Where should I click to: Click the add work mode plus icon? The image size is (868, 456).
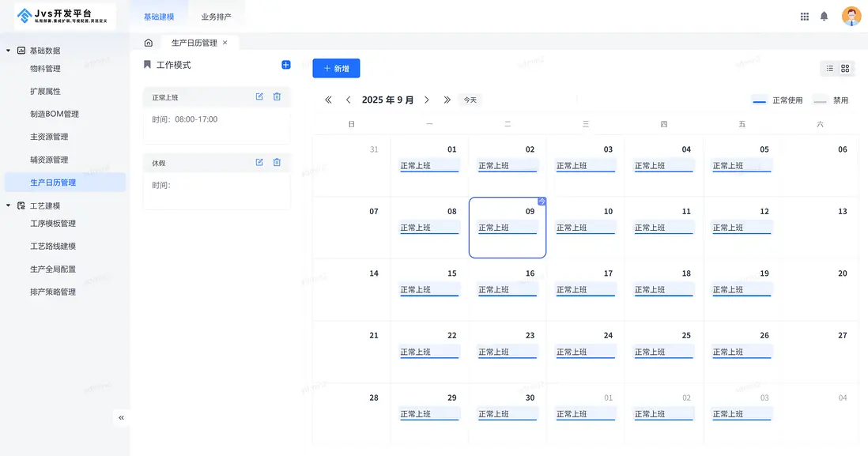tap(286, 65)
